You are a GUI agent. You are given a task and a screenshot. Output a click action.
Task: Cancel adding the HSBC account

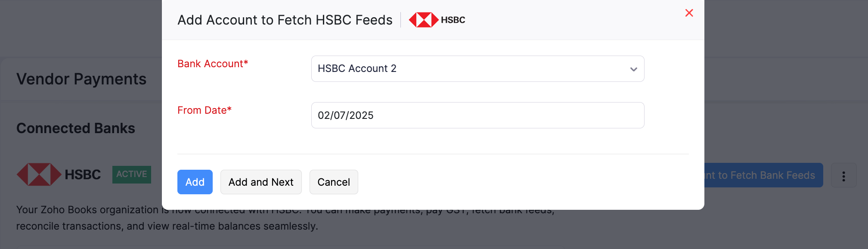[334, 182]
